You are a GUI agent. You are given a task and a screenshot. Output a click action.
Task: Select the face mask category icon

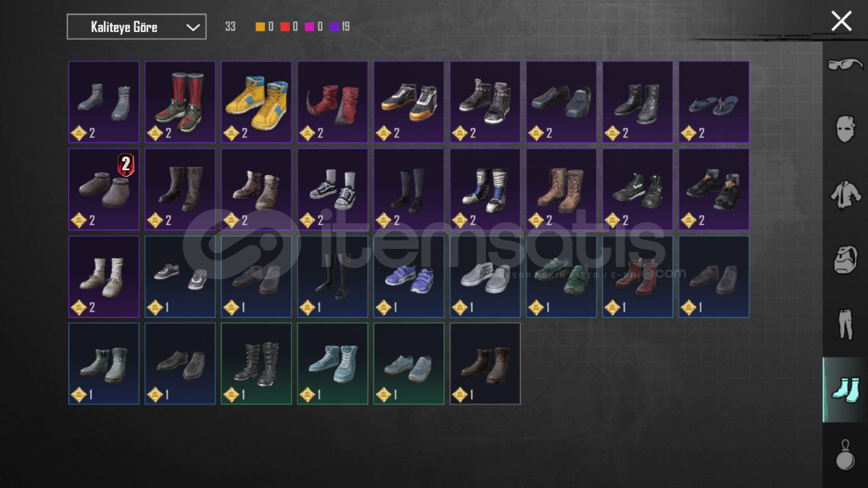point(845,129)
